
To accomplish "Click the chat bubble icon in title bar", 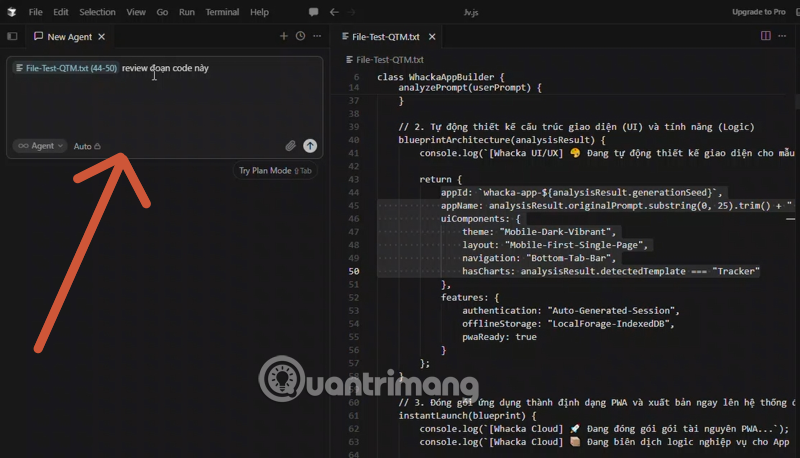I will (313, 12).
